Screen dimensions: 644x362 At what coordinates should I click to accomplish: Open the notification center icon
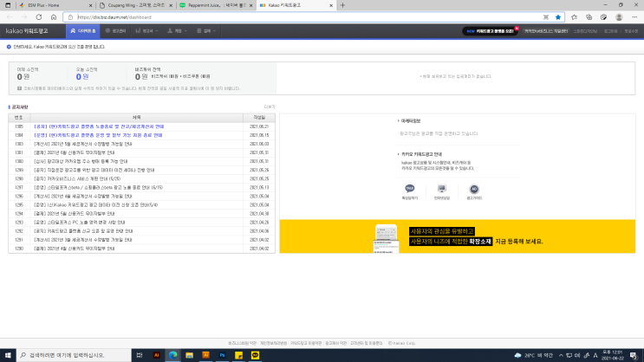coord(634,355)
